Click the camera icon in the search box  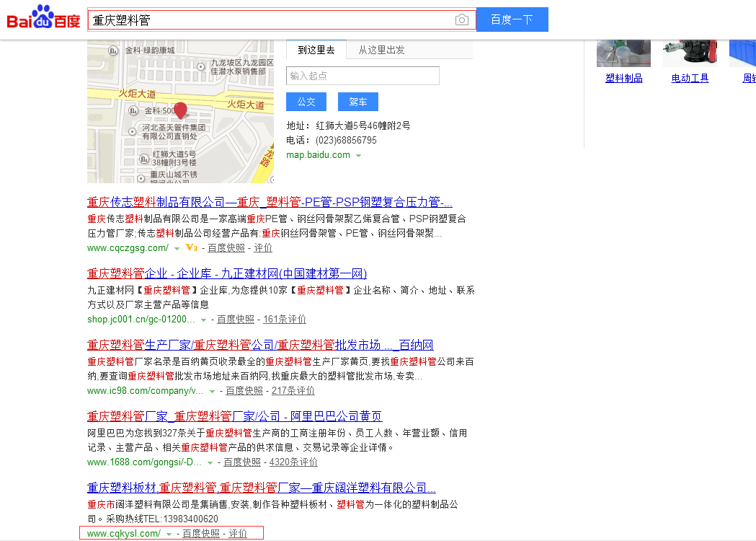click(x=461, y=19)
